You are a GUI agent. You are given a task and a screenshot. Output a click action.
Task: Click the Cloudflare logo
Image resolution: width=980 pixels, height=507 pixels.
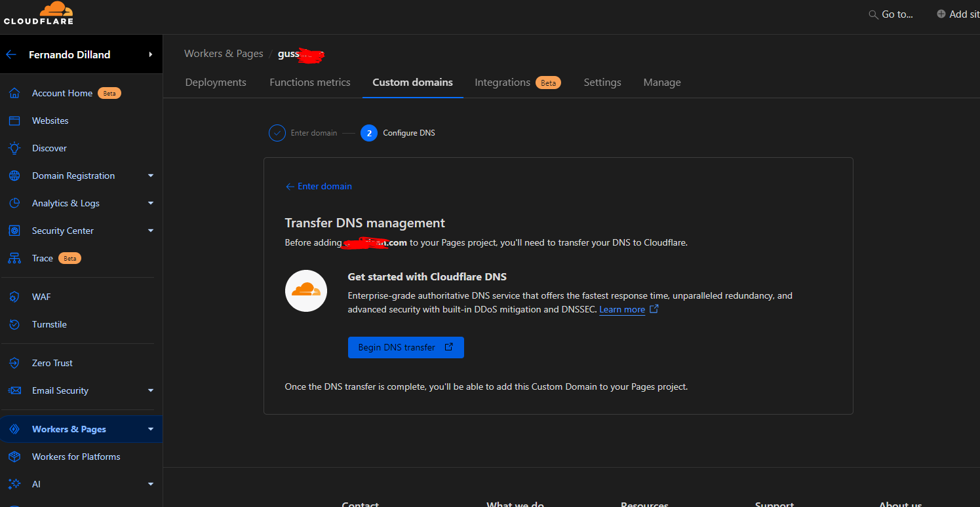(39, 13)
